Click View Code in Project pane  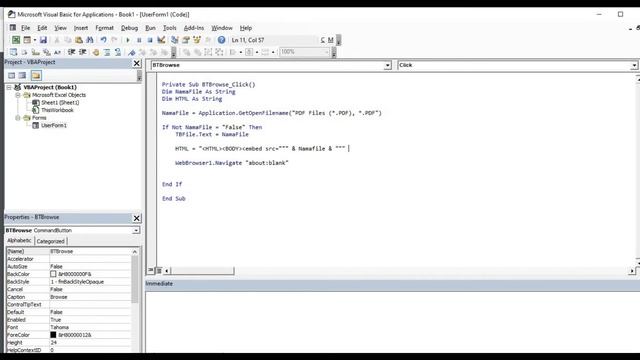[x=11, y=76]
